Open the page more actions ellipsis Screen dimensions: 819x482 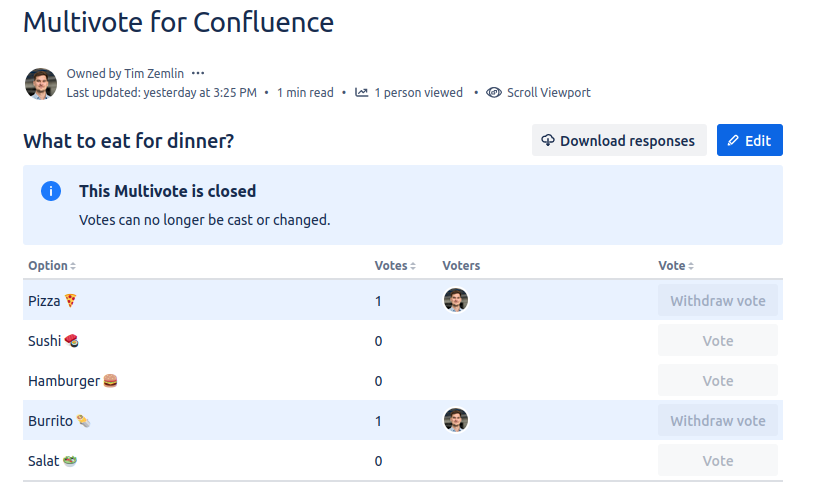click(198, 73)
